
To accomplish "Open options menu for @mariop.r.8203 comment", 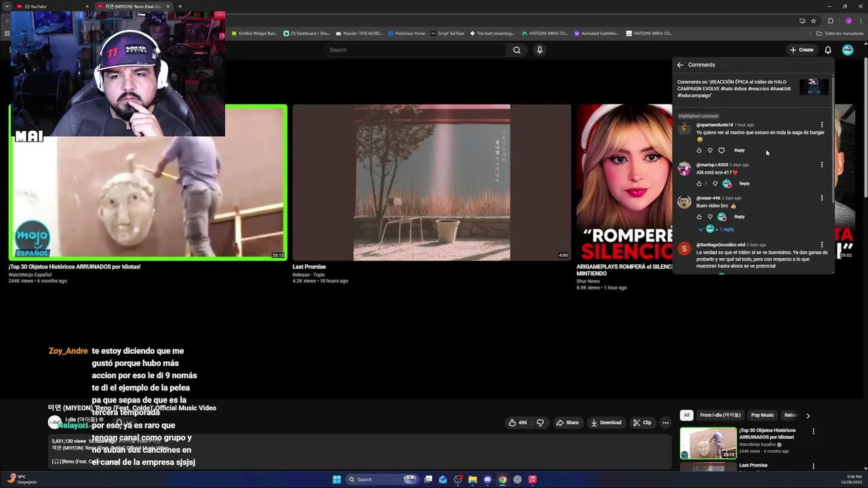I will click(x=822, y=165).
